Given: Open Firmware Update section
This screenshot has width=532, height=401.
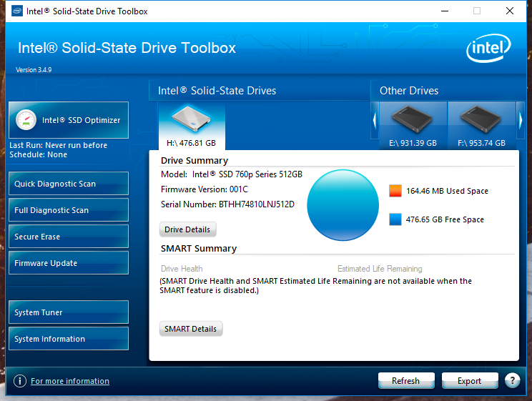Looking at the screenshot, I should click(69, 263).
